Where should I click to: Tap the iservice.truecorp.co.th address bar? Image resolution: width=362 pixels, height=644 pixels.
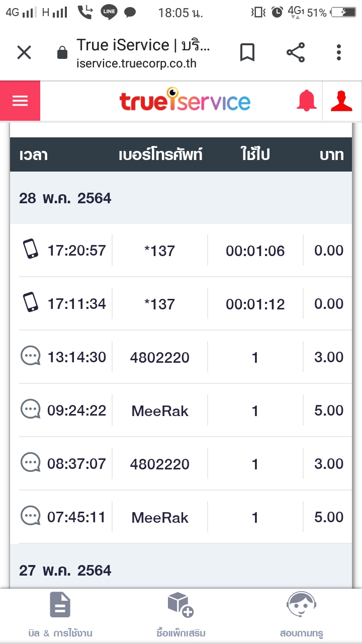tap(143, 52)
